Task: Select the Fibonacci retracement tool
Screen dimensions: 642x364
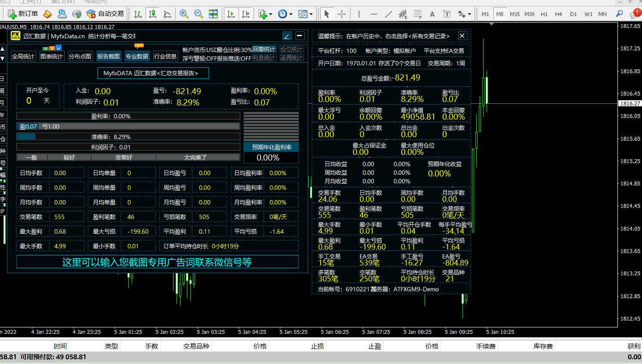Action: pos(417,14)
